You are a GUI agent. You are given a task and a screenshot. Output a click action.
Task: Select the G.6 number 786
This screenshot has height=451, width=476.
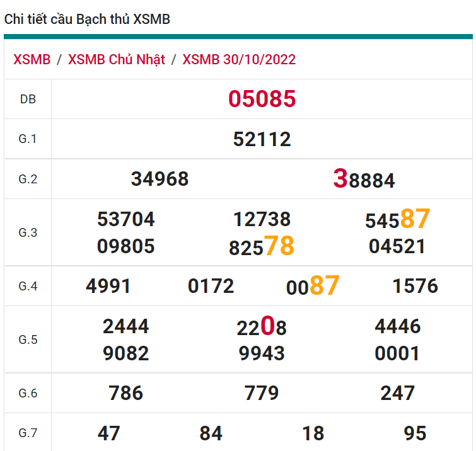(x=125, y=393)
